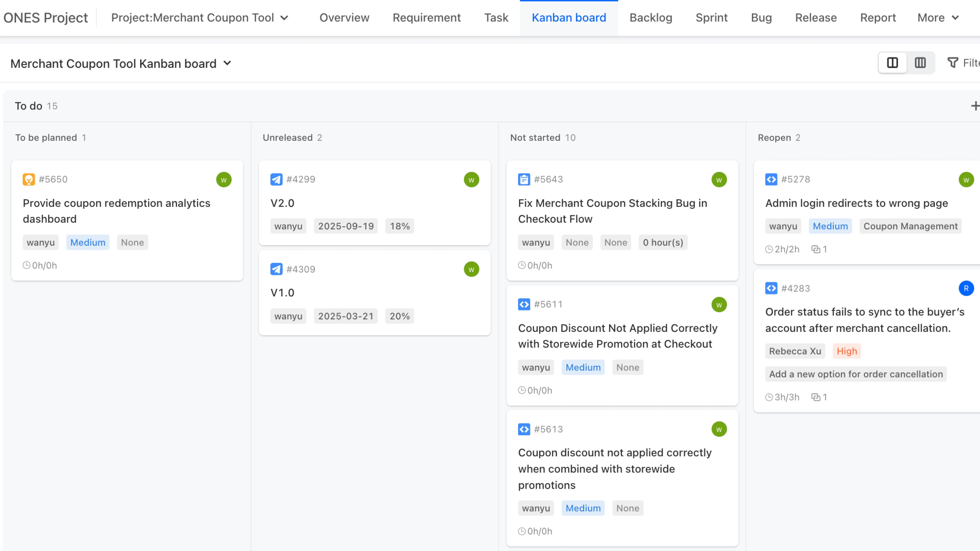The width and height of the screenshot is (980, 551).
Task: Click the Rebecca Xu assignee tag
Action: [x=795, y=351]
